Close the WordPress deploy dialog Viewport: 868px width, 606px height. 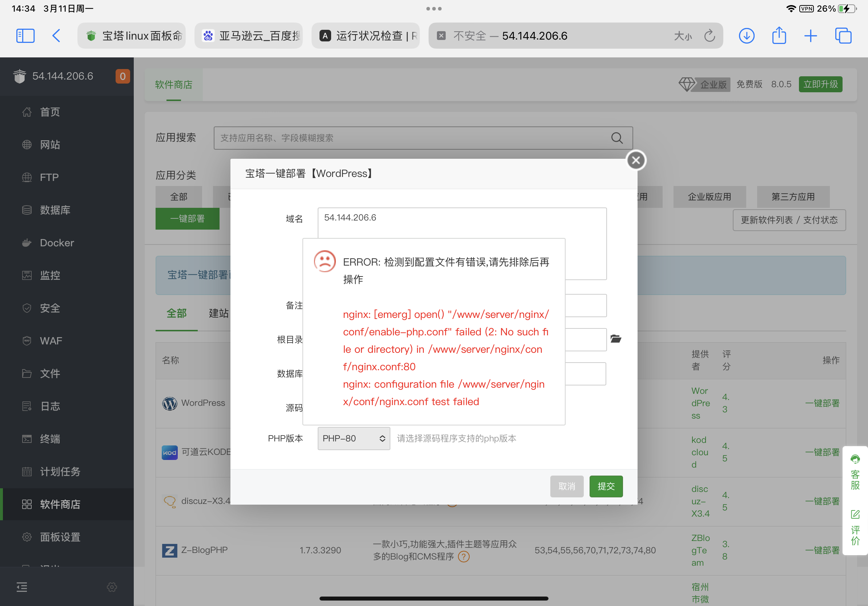[x=636, y=160]
